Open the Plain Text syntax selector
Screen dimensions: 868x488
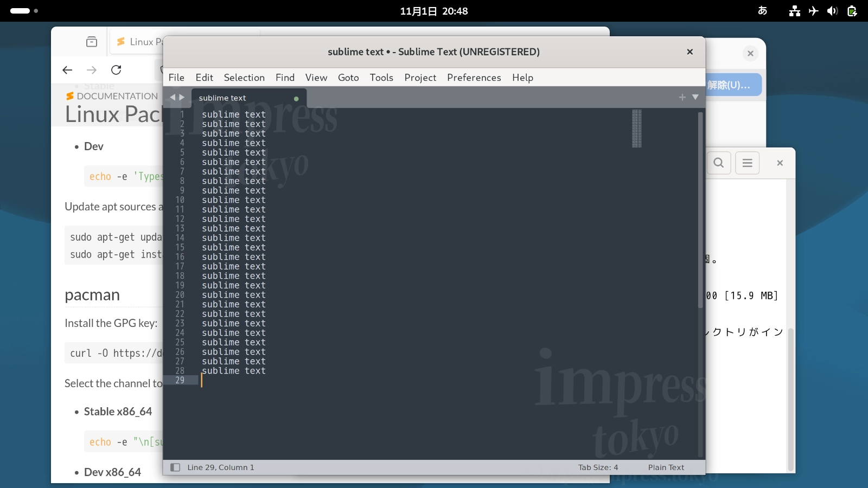tap(666, 467)
